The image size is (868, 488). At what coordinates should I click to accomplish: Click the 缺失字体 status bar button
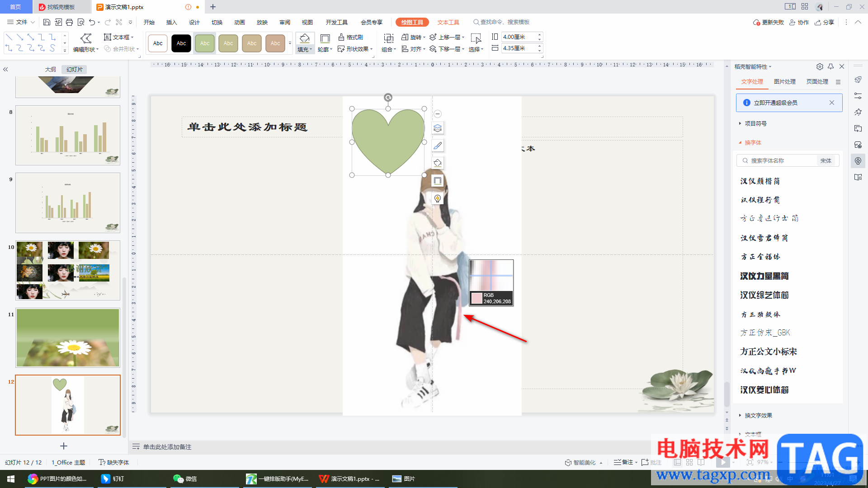tap(114, 462)
